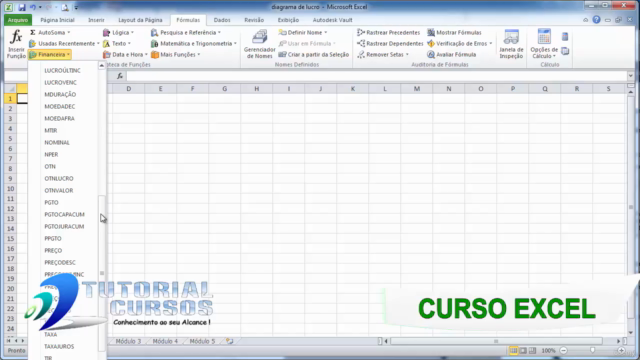Viewport: 640px width, 360px height.
Task: Switch to the Dados tab
Action: click(222, 20)
